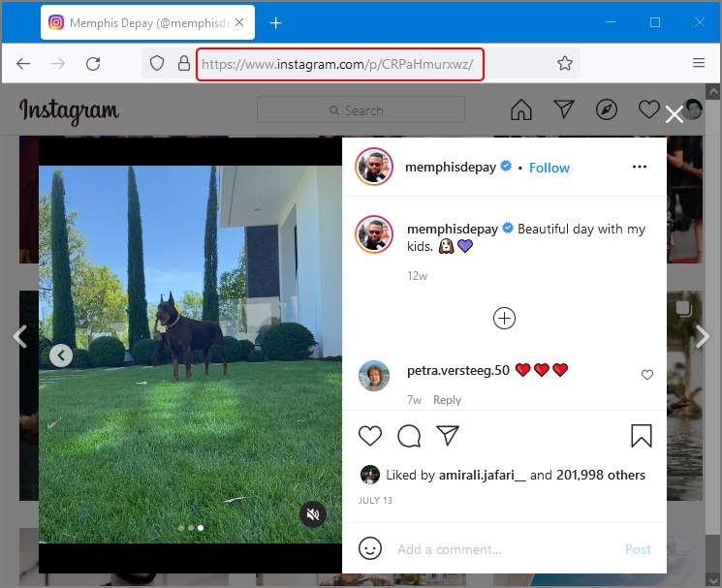722x588 pixels.
Task: Click the comment speech bubble icon
Action: coord(409,436)
